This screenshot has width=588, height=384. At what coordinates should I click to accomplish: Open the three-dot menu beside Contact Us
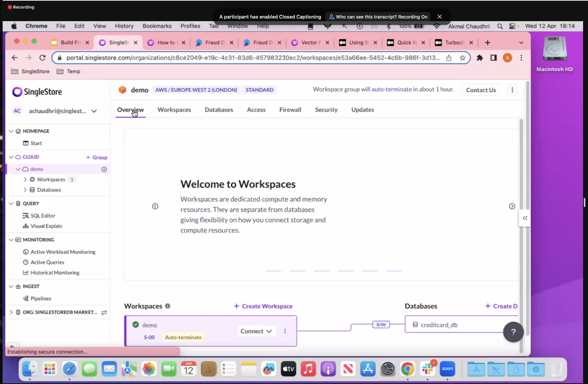[512, 90]
